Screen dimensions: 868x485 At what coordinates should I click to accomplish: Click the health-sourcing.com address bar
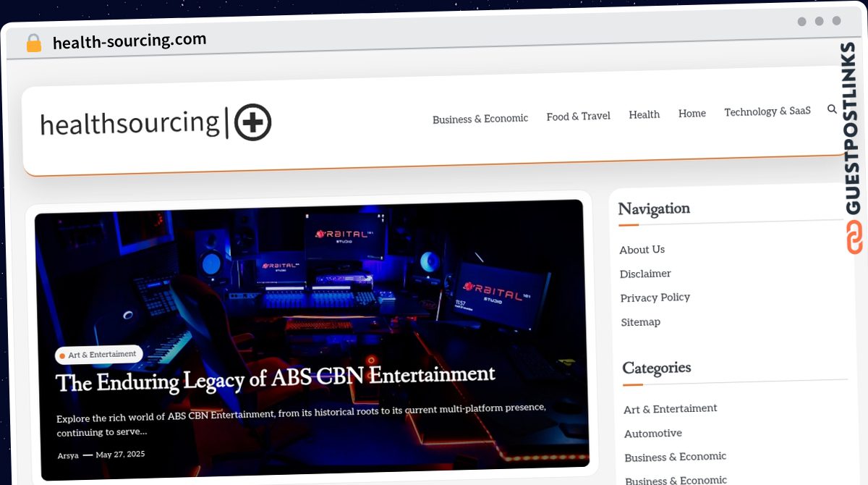coord(129,41)
